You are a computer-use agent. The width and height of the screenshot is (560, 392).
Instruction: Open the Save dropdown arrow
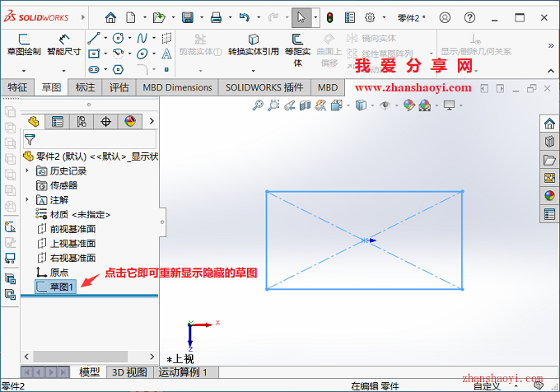(202, 17)
